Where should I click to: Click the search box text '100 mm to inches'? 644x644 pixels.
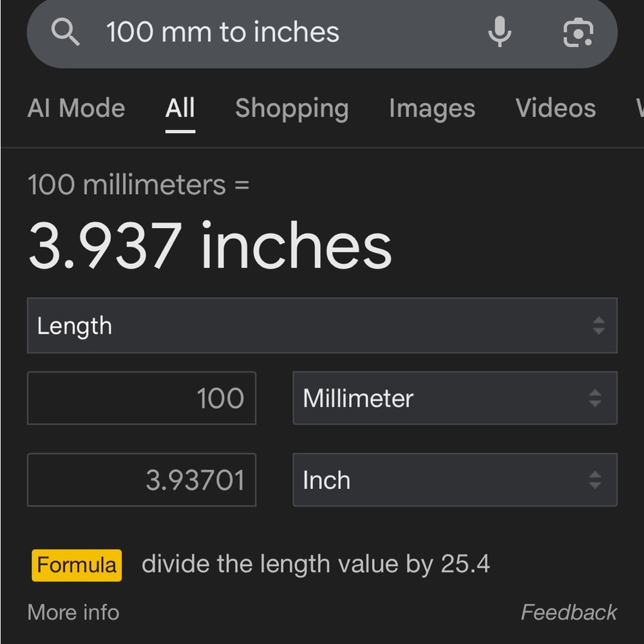click(223, 32)
